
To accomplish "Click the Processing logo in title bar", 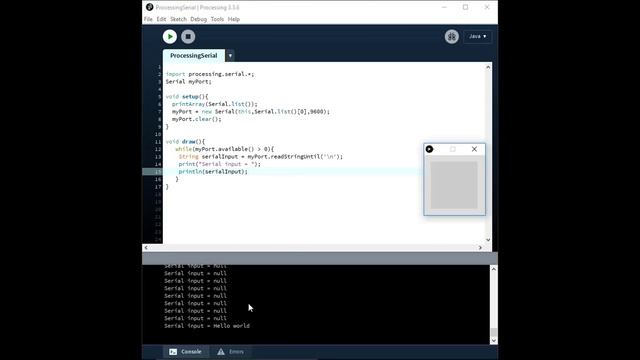I will point(149,7).
